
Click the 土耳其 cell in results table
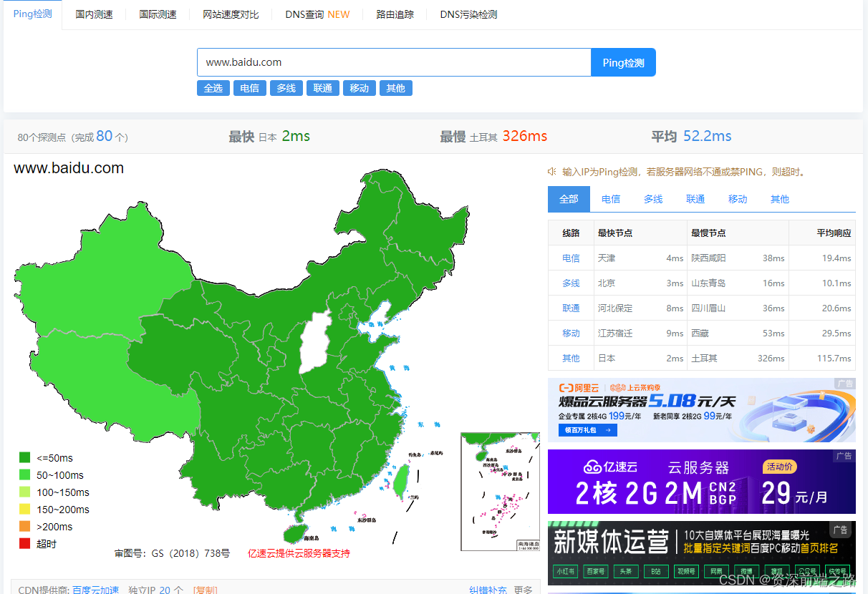pos(704,358)
